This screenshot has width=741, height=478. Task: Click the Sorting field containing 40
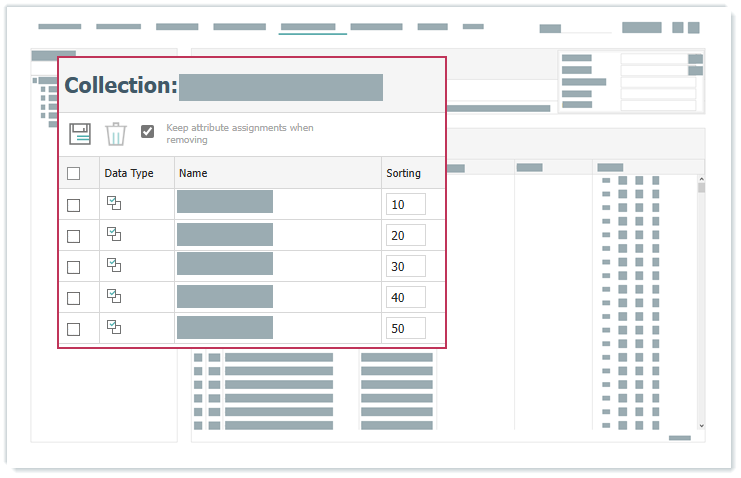(x=405, y=297)
